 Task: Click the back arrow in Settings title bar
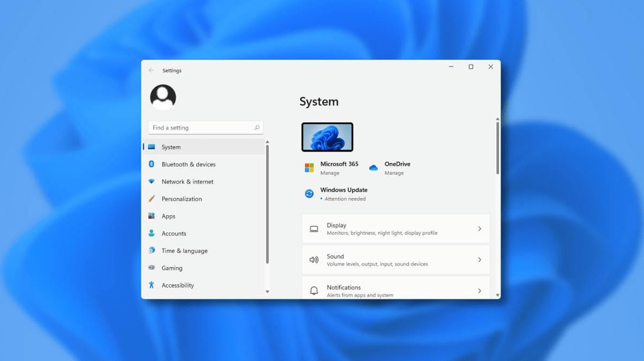point(151,70)
